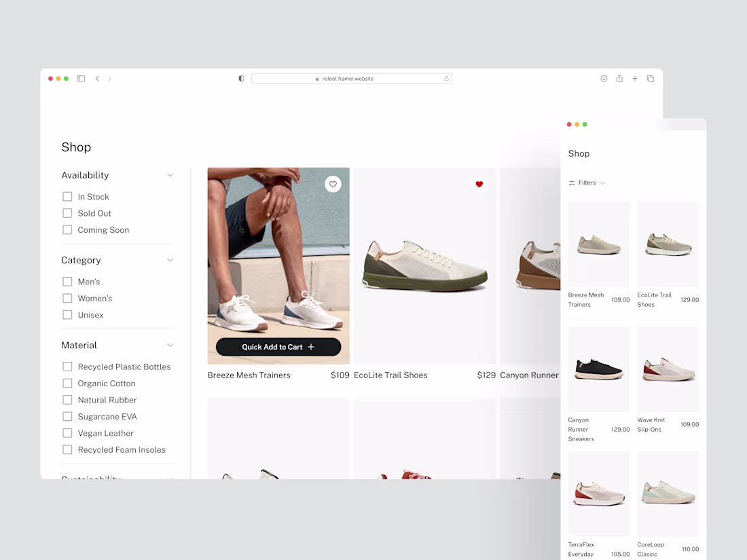This screenshot has height=560, width=747.
Task: Click the privacy shield icon beside address bar
Action: pyautogui.click(x=242, y=79)
